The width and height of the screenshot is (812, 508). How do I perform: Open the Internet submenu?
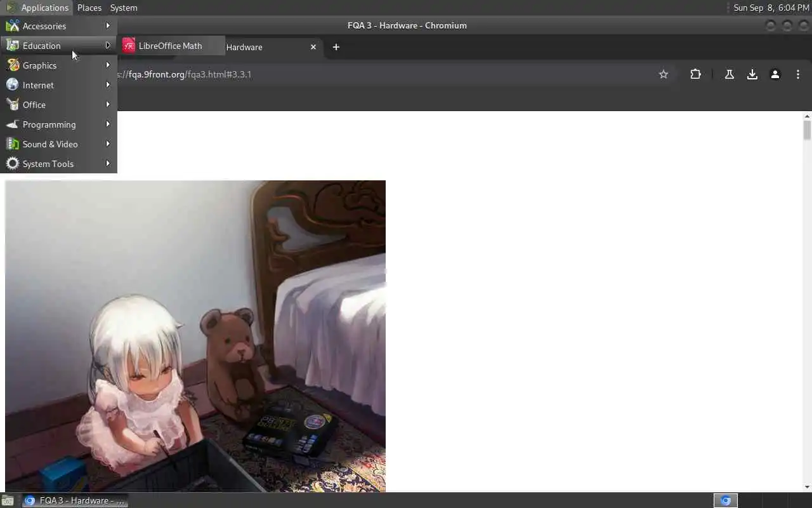58,85
